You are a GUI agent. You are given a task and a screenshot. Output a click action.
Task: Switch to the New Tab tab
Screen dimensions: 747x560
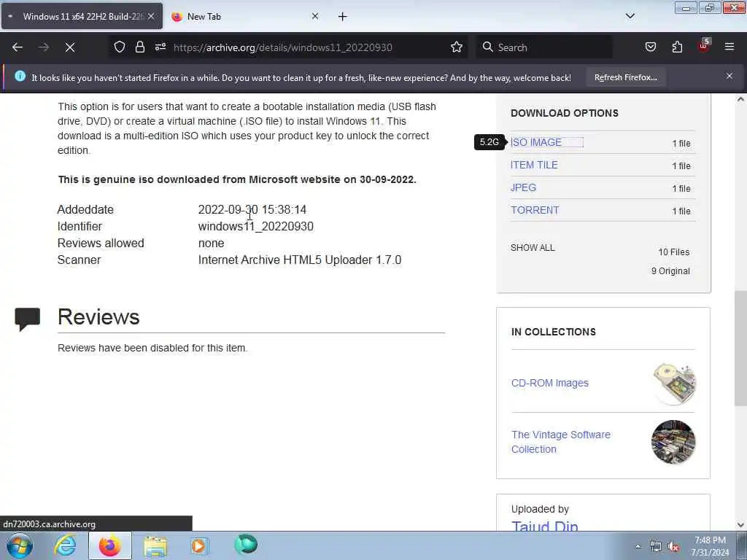245,17
